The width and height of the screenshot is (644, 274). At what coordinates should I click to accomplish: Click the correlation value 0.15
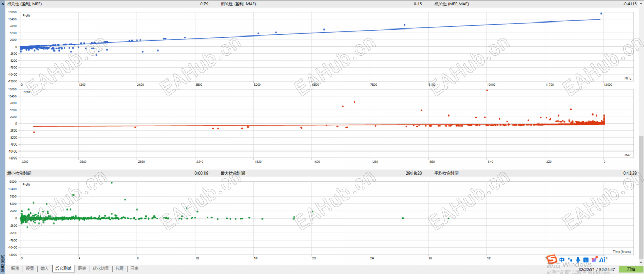418,4
